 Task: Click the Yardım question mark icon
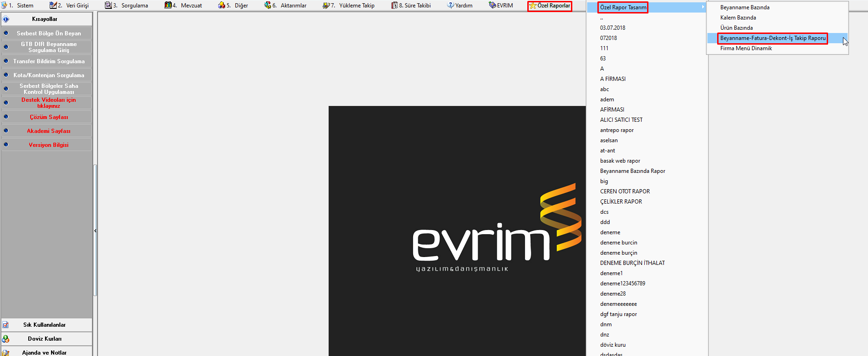pyautogui.click(x=451, y=6)
